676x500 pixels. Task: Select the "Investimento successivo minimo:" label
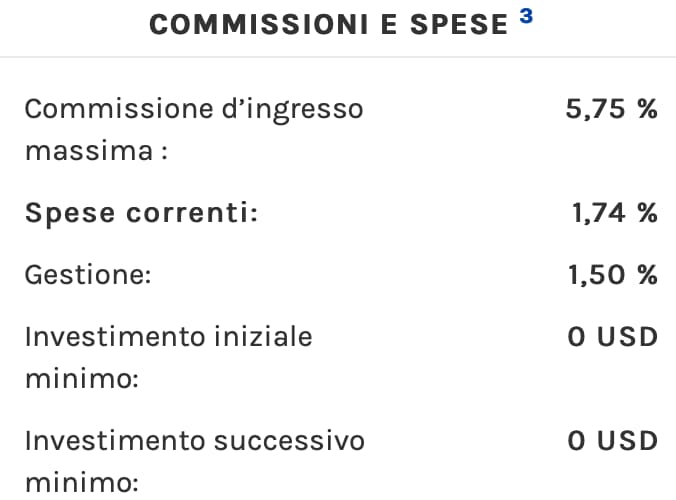point(194,462)
